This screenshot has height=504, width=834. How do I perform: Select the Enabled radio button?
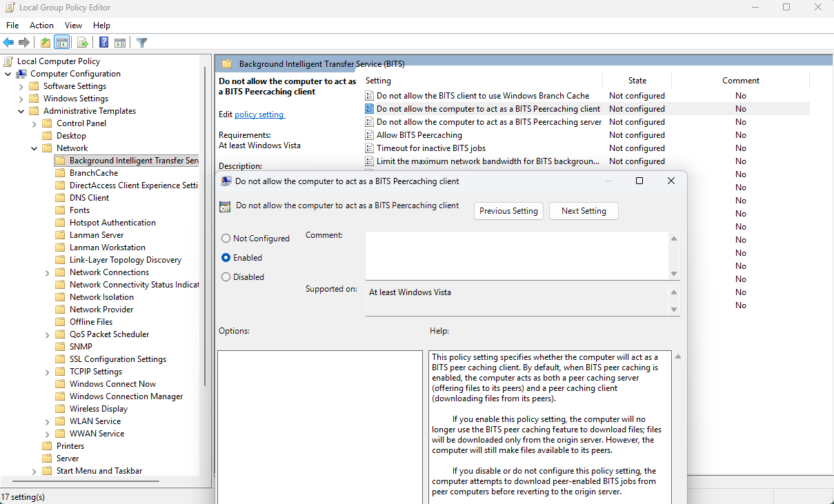(226, 258)
